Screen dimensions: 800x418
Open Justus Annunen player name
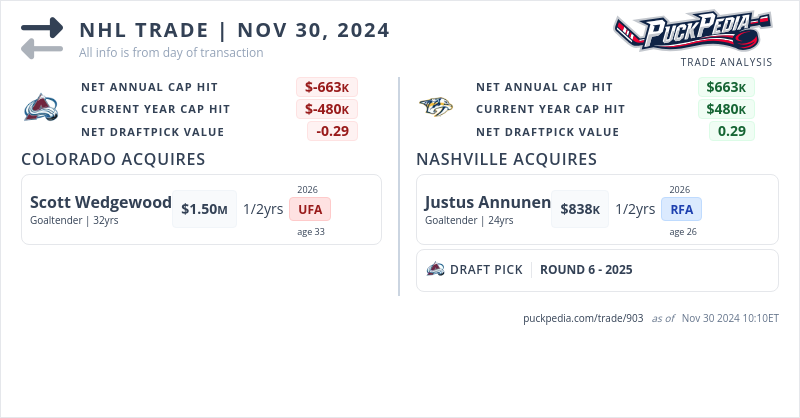point(488,202)
